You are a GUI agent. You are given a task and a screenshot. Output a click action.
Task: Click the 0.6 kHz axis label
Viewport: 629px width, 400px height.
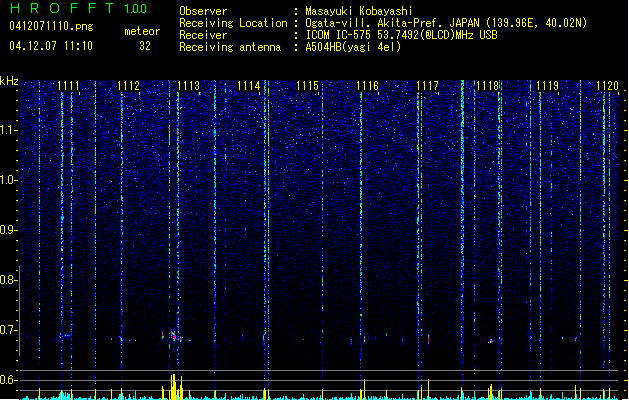point(8,380)
